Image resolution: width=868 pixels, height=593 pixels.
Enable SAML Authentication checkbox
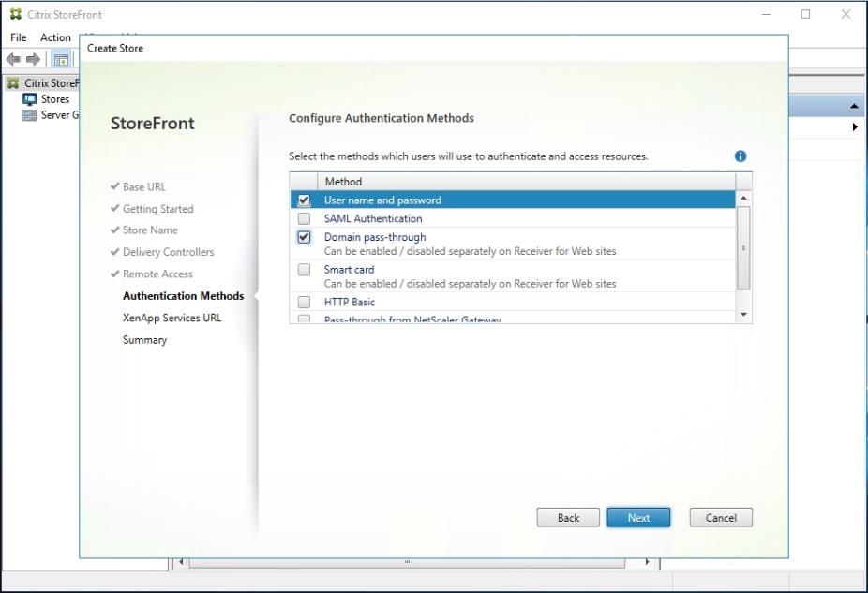click(x=304, y=218)
